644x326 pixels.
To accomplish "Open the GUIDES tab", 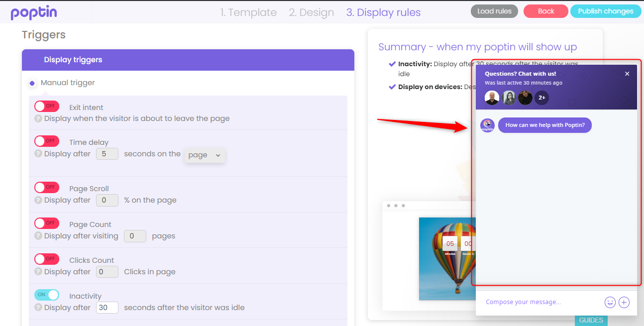I will pyautogui.click(x=591, y=320).
